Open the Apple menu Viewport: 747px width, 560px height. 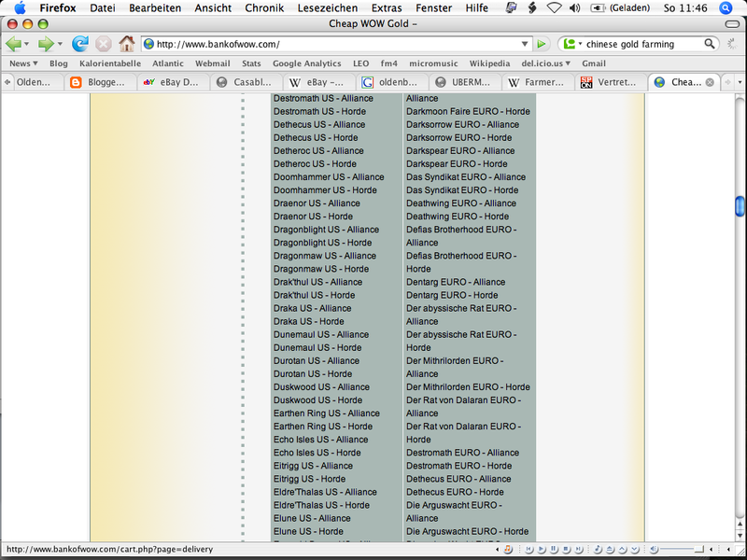(x=20, y=8)
